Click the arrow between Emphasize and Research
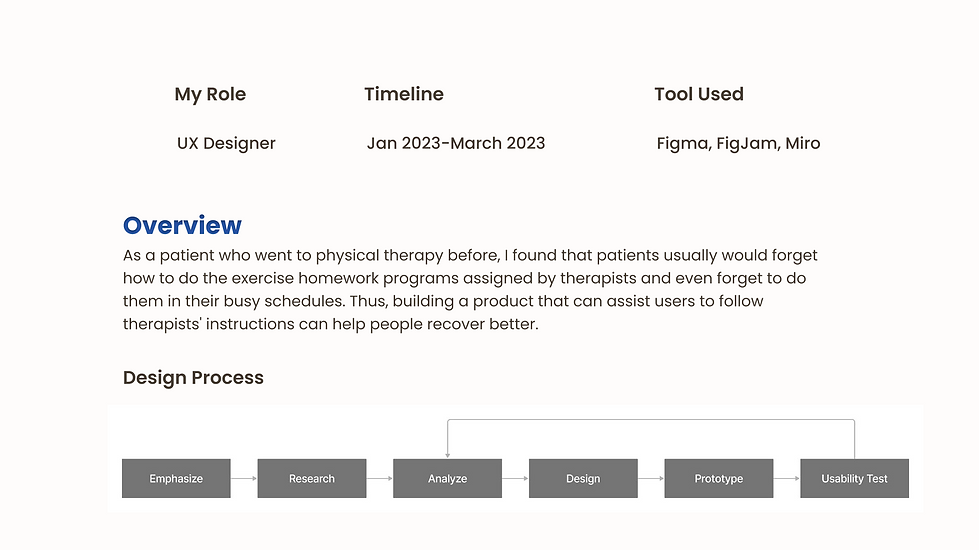This screenshot has width=979, height=550. [x=244, y=479]
